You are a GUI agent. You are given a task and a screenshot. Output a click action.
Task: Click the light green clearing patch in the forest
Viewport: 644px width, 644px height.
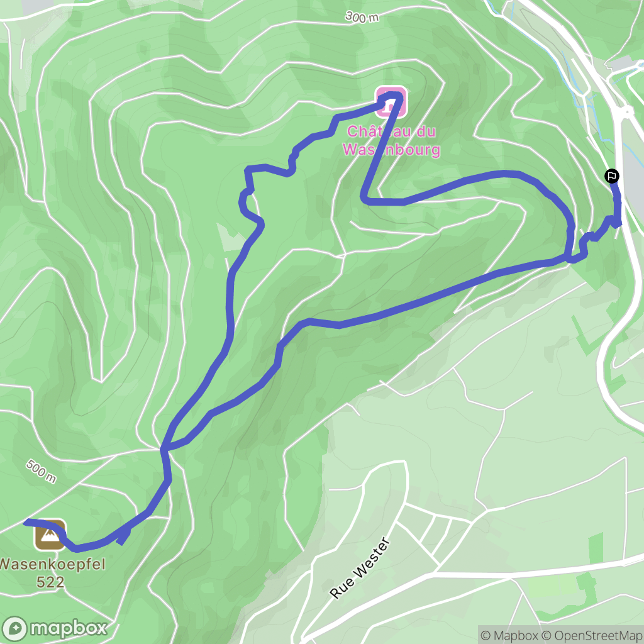coord(231,238)
